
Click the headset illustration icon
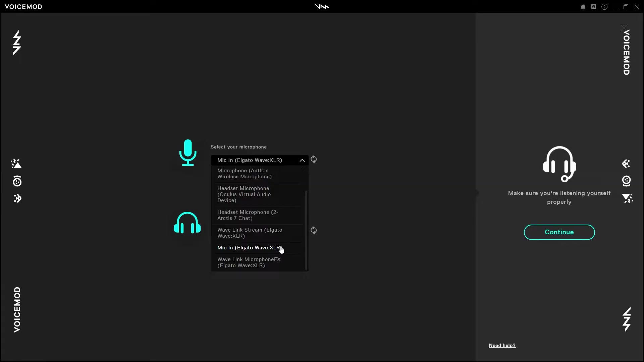point(559,164)
